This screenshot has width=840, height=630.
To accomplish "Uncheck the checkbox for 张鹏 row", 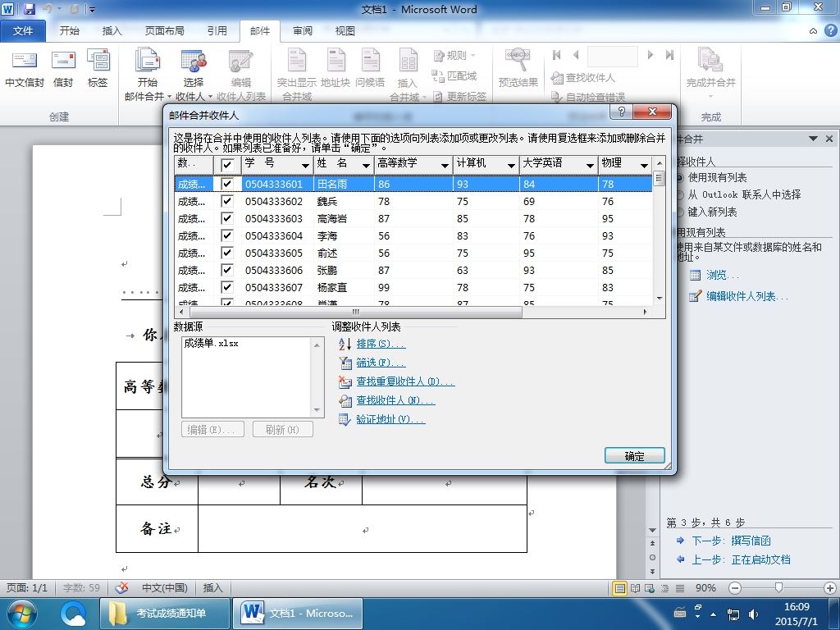I will [x=227, y=269].
